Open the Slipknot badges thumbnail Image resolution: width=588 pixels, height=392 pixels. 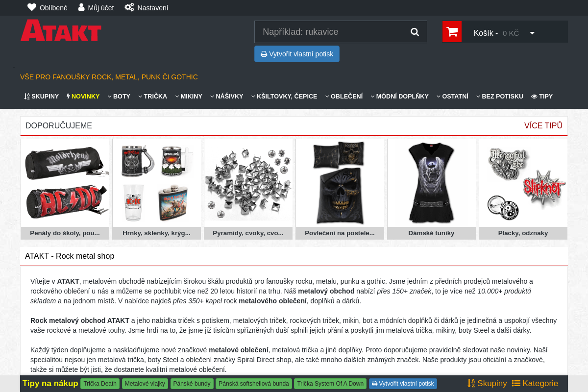523,183
